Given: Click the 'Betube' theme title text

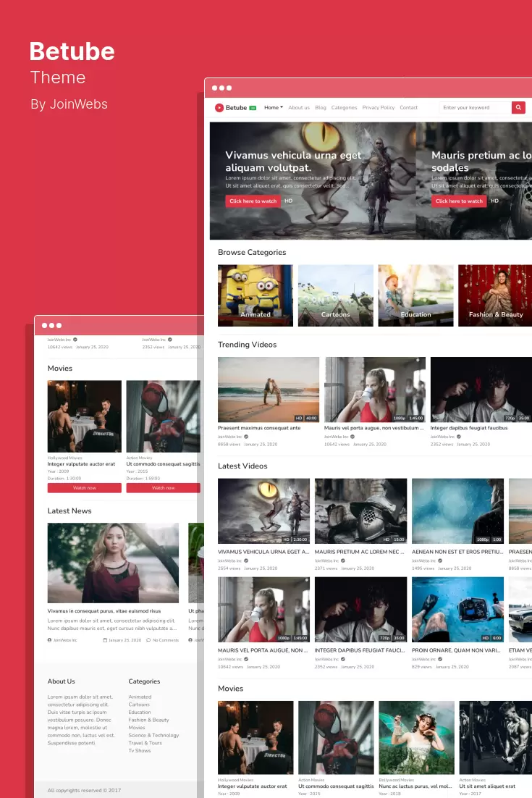Looking at the screenshot, I should [x=72, y=51].
